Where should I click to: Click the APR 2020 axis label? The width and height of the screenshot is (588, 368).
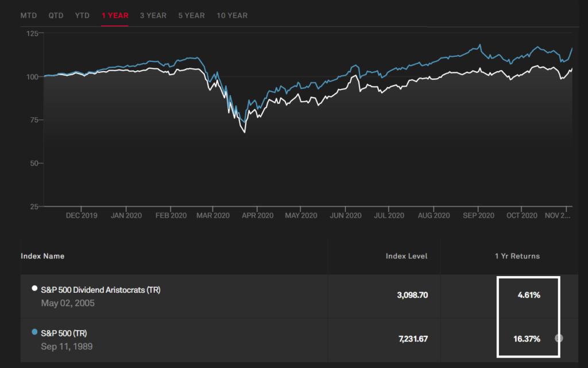click(x=257, y=216)
